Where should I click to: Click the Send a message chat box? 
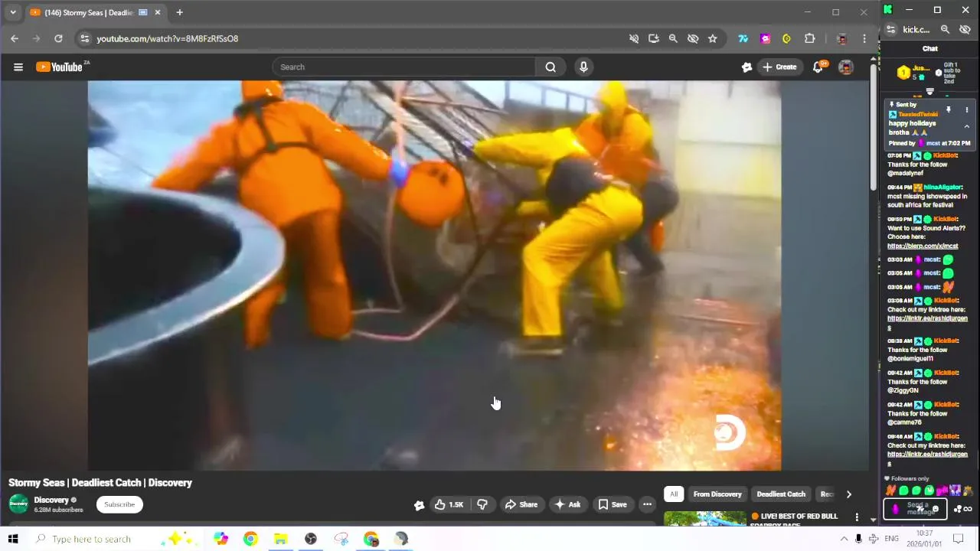pos(916,509)
